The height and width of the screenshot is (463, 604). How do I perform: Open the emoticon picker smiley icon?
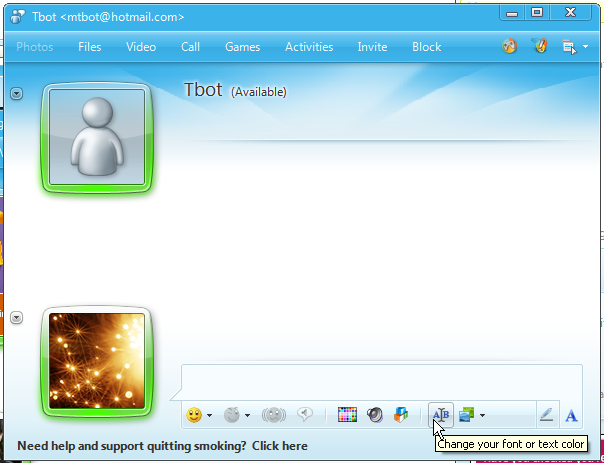pos(194,415)
